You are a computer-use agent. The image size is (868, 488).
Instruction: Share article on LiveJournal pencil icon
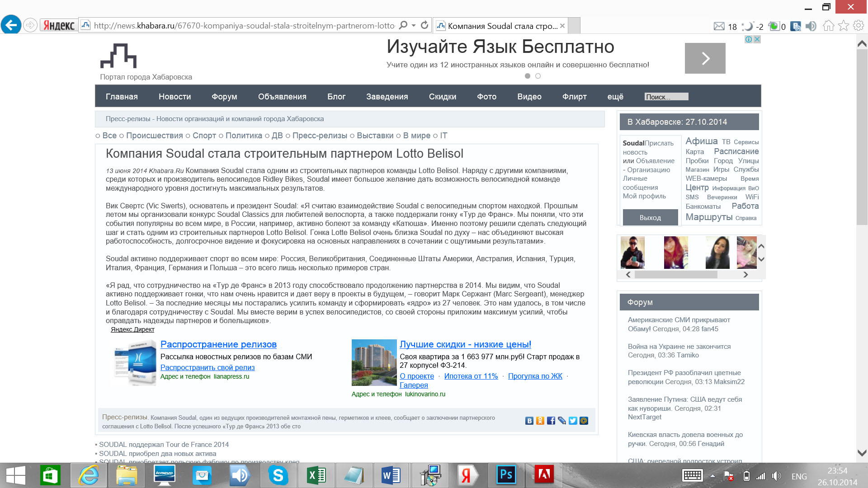[562, 421]
